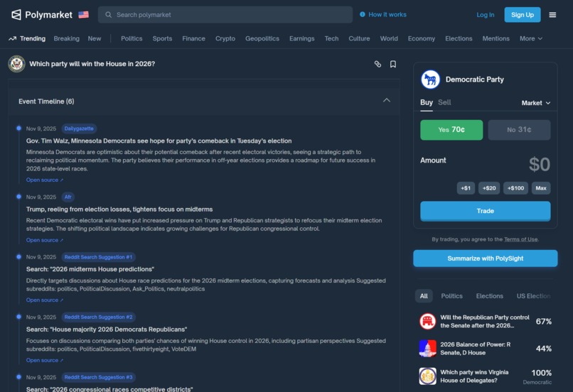Viewport: 573px width, 392px height.
Task: Go to the Crypto category
Action: [x=225, y=38]
